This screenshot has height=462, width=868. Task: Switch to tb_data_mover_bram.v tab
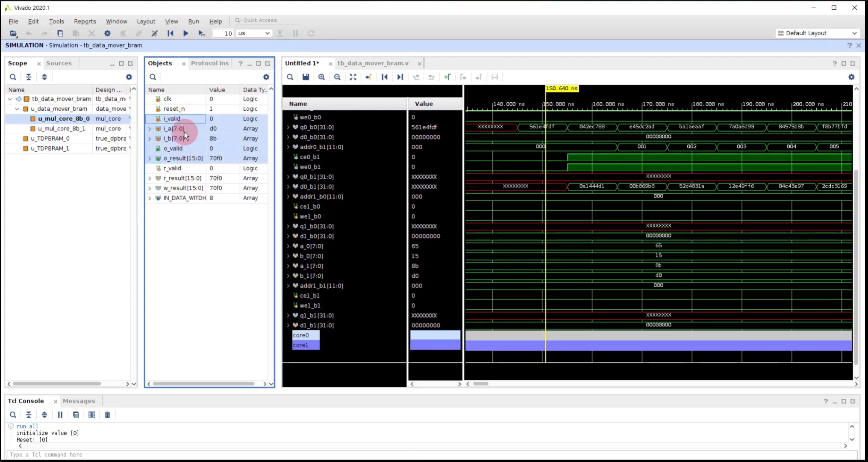click(373, 63)
